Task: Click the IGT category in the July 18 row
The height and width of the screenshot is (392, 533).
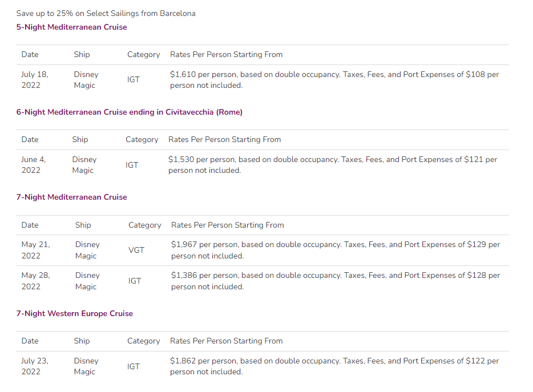Action: tap(134, 80)
